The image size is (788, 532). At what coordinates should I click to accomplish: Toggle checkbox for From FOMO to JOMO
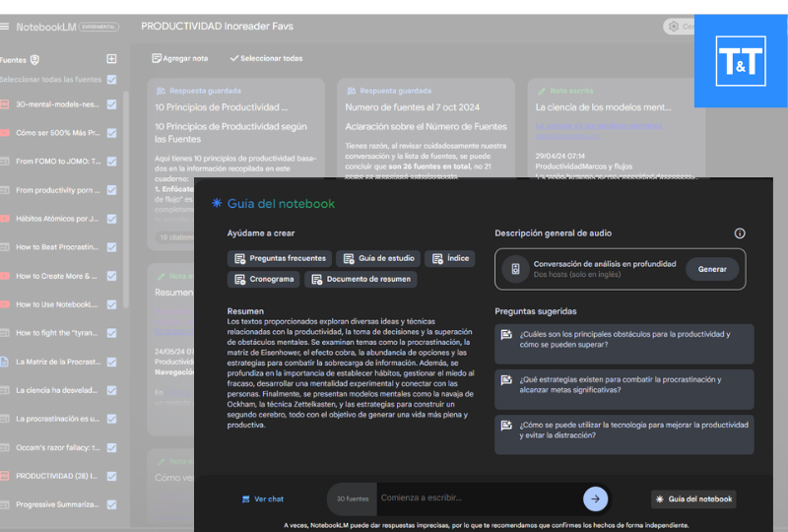[x=111, y=162]
